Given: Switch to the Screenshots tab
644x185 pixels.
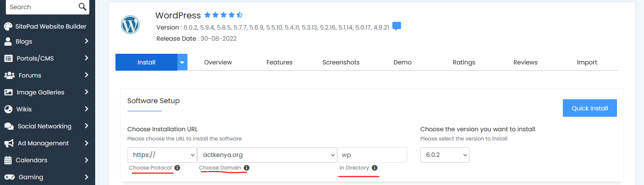Looking at the screenshot, I should coord(341,62).
